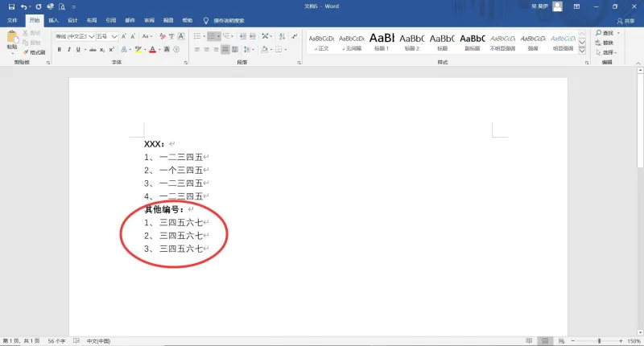Image resolution: width=644 pixels, height=346 pixels.
Task: Align text to the left
Action: tap(197, 50)
